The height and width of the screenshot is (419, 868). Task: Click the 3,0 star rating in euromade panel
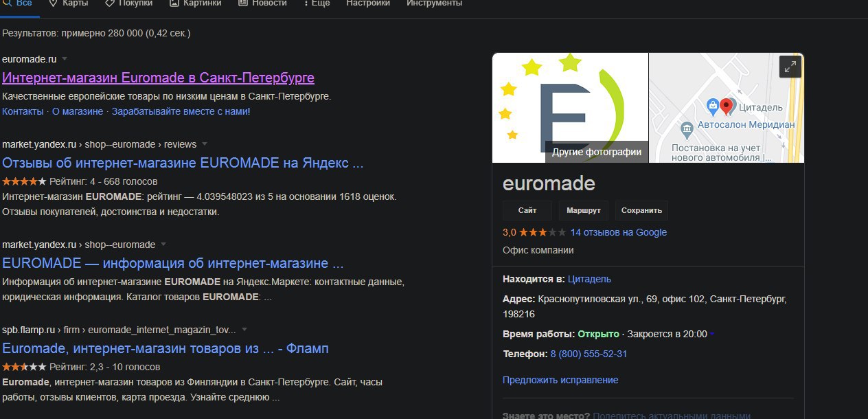tap(535, 232)
